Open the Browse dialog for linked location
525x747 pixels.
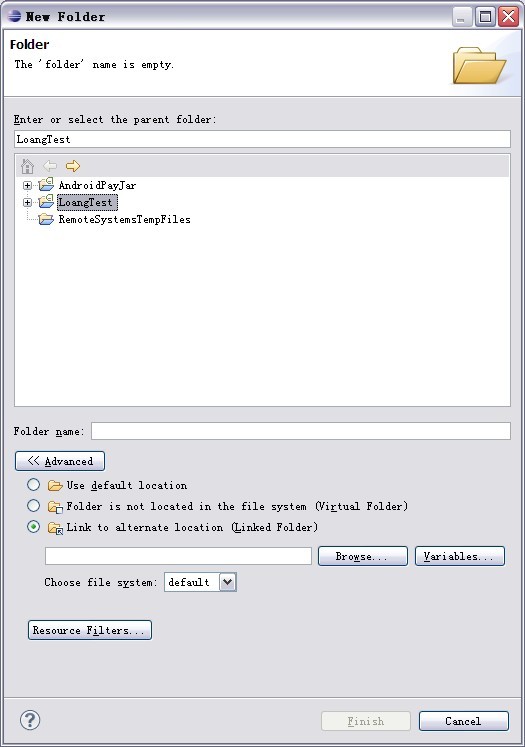tap(363, 556)
